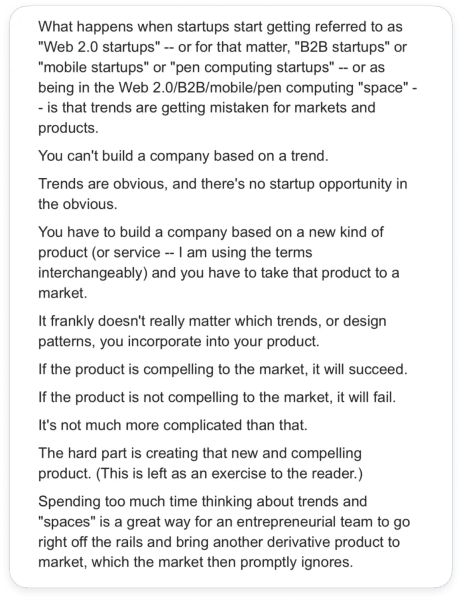Image resolution: width=461 pixels, height=600 pixels.
Task: Click "It's not much more complicated" line
Action: pos(173,425)
